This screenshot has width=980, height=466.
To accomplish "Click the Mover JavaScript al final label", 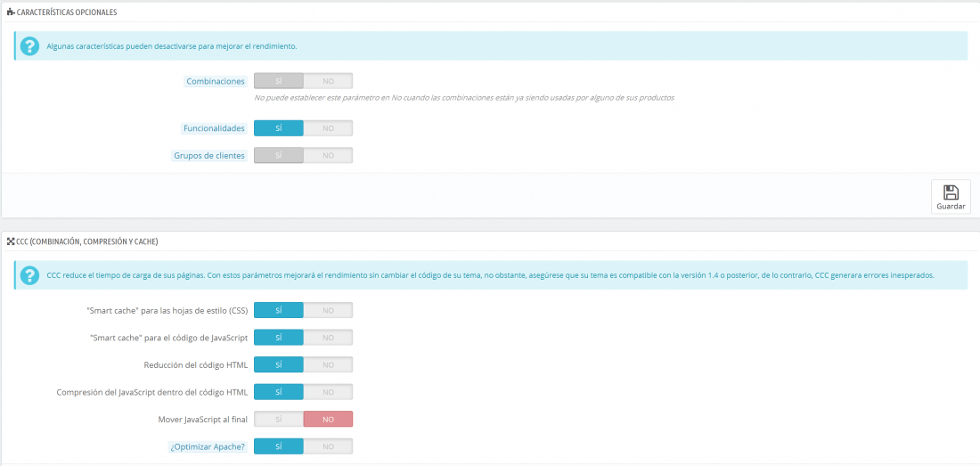I will pyautogui.click(x=203, y=419).
